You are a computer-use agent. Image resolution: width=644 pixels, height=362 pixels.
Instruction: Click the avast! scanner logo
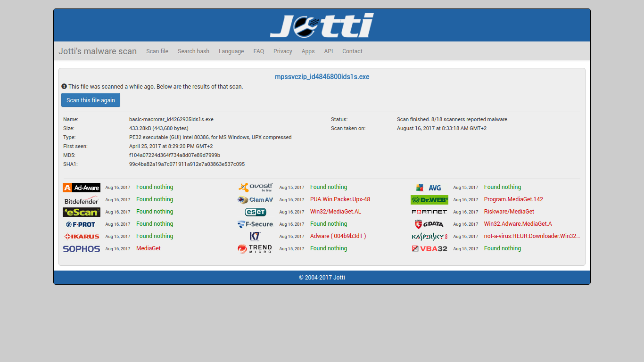click(x=256, y=188)
